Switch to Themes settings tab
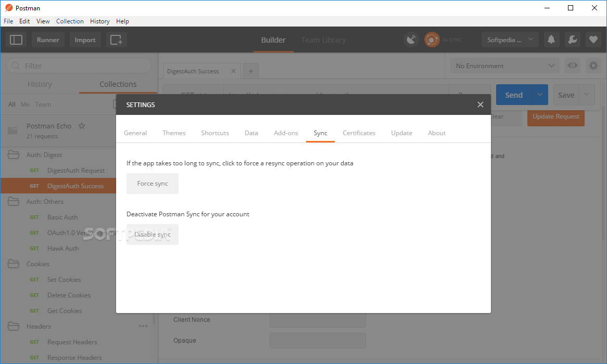This screenshot has width=607, height=364. (174, 133)
